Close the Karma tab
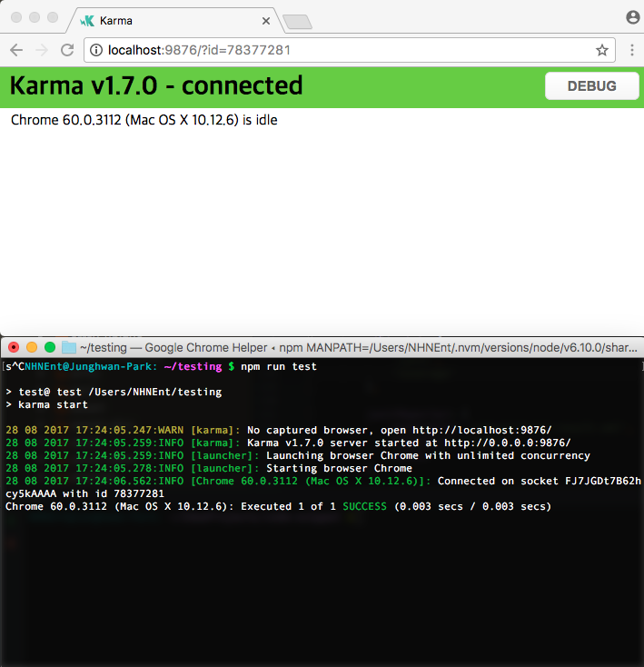Viewport: 644px width, 667px height. click(x=266, y=21)
